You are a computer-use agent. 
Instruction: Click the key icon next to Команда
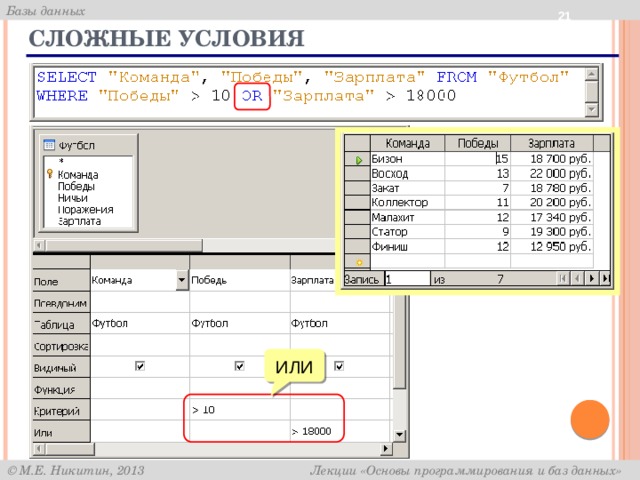(x=50, y=174)
